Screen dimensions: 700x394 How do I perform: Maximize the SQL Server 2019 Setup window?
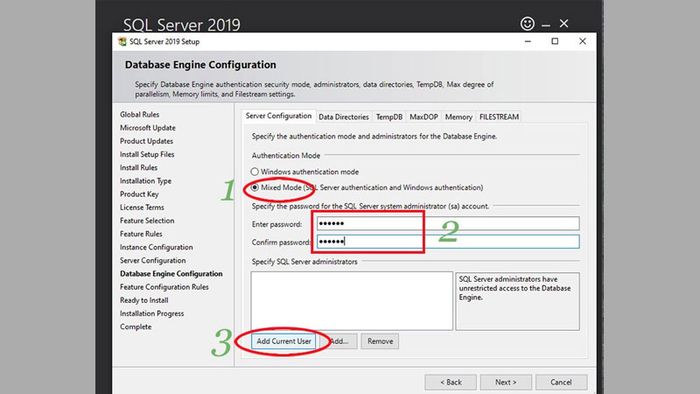click(x=555, y=41)
